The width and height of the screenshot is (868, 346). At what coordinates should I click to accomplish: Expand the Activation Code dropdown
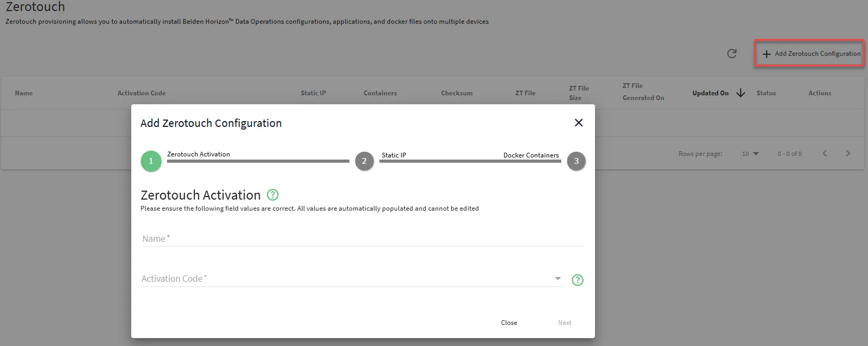click(x=558, y=279)
